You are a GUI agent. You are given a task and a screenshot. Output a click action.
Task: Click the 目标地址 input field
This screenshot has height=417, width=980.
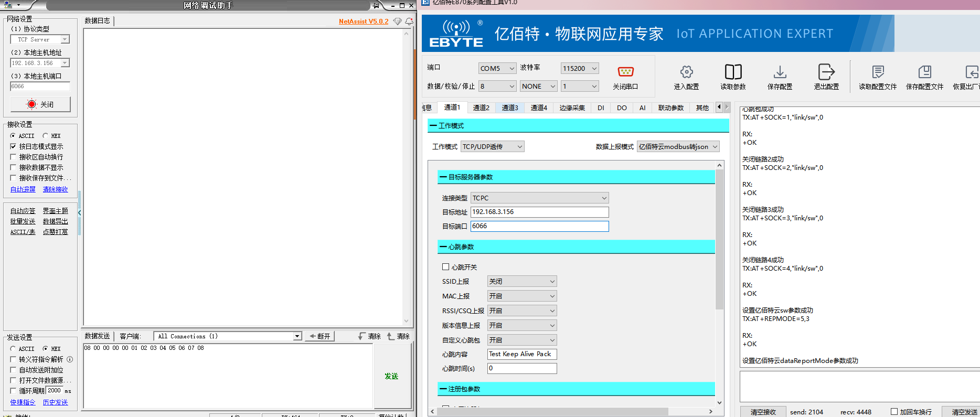[539, 212]
